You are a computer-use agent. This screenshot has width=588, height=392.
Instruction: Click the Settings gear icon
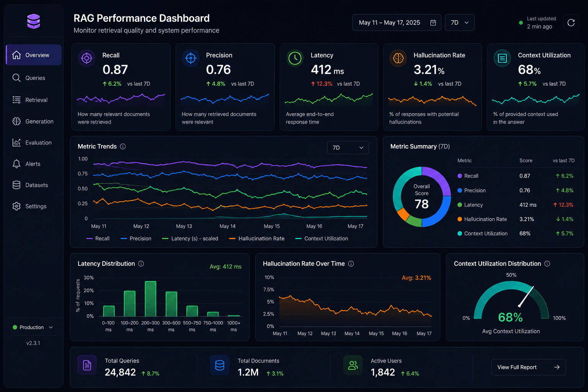coord(16,206)
